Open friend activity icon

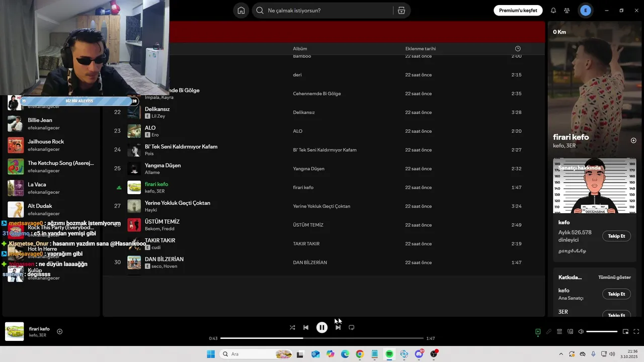(567, 11)
